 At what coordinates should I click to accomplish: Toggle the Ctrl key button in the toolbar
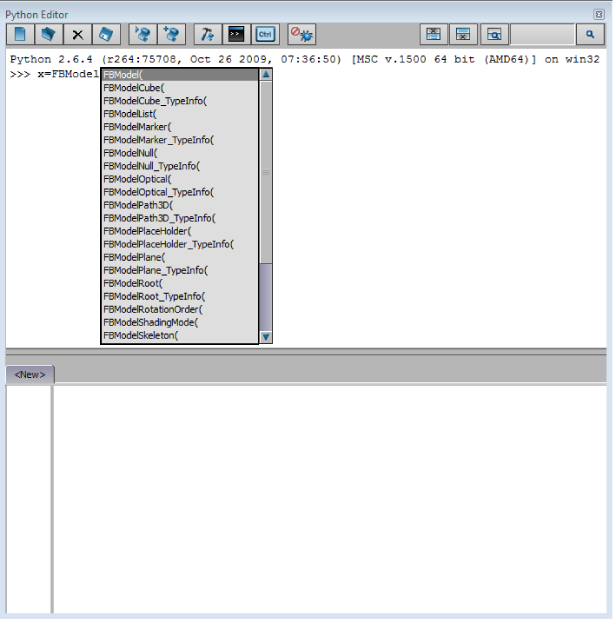point(265,34)
